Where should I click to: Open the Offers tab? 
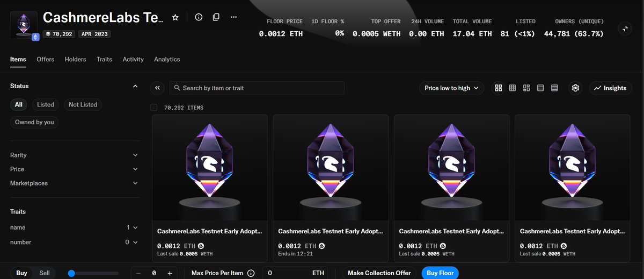46,59
